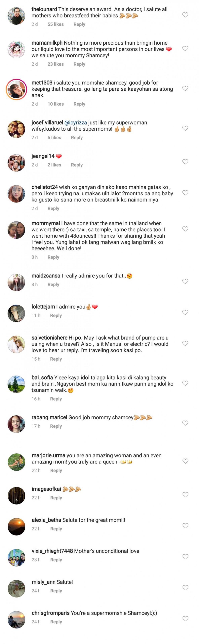Image resolution: width=199 pixels, height=644 pixels.
Task: View the 55 likes on thelounard's comment
Action: (56, 24)
